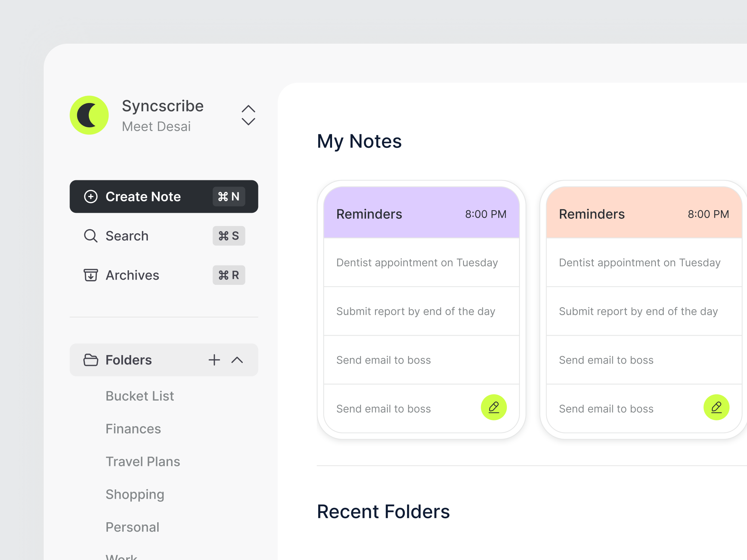The height and width of the screenshot is (560, 747).
Task: Click the edit pencil on the purple Reminders card
Action: pyautogui.click(x=493, y=407)
